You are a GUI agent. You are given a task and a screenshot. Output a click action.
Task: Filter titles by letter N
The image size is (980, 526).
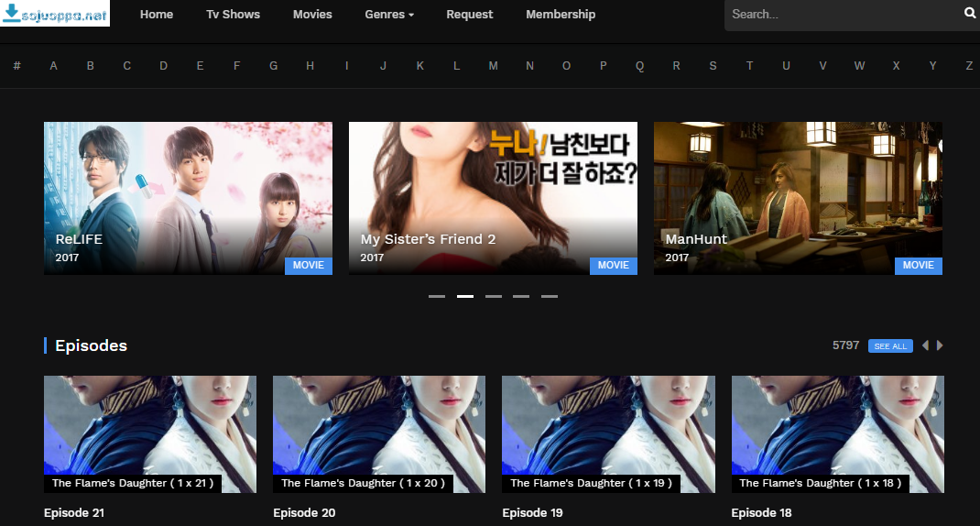coord(529,66)
